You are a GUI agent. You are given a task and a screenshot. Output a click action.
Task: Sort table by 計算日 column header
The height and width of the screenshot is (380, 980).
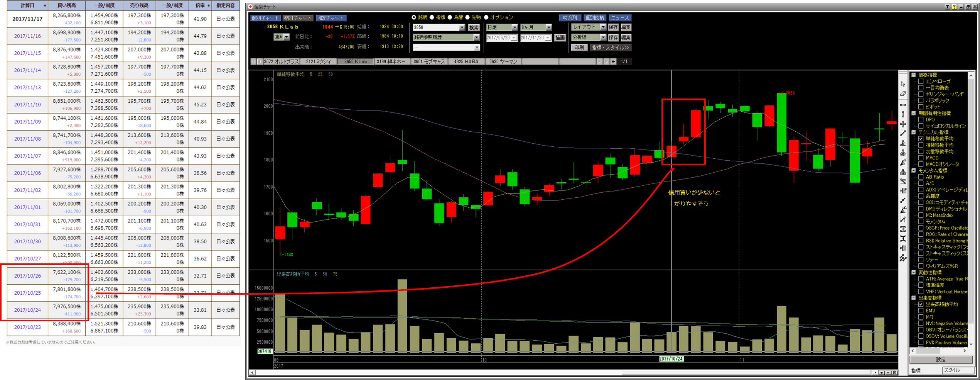coord(27,5)
